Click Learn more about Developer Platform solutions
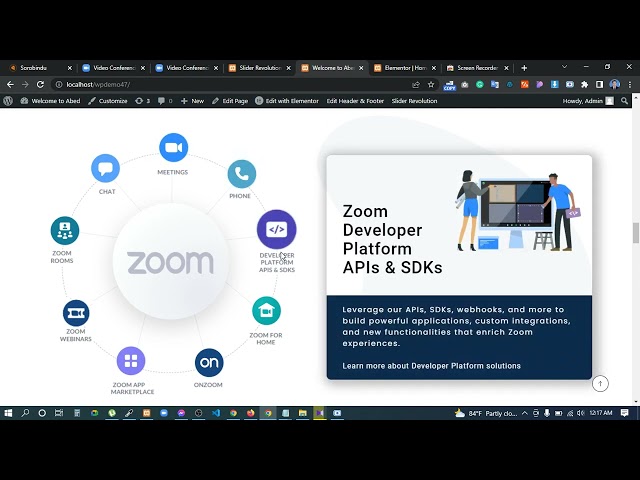 point(431,366)
